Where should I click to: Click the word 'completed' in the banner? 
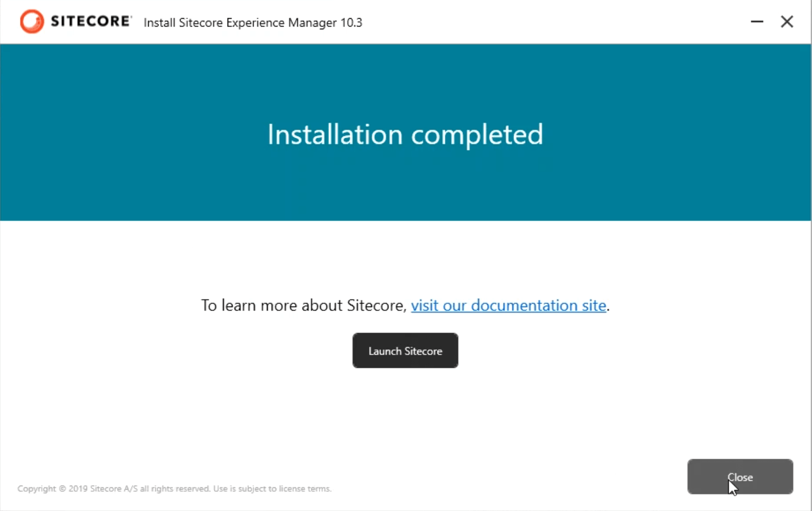coord(477,135)
